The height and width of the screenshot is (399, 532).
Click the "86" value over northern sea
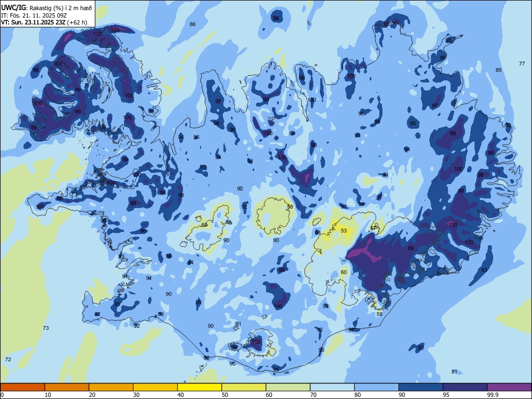(193, 24)
